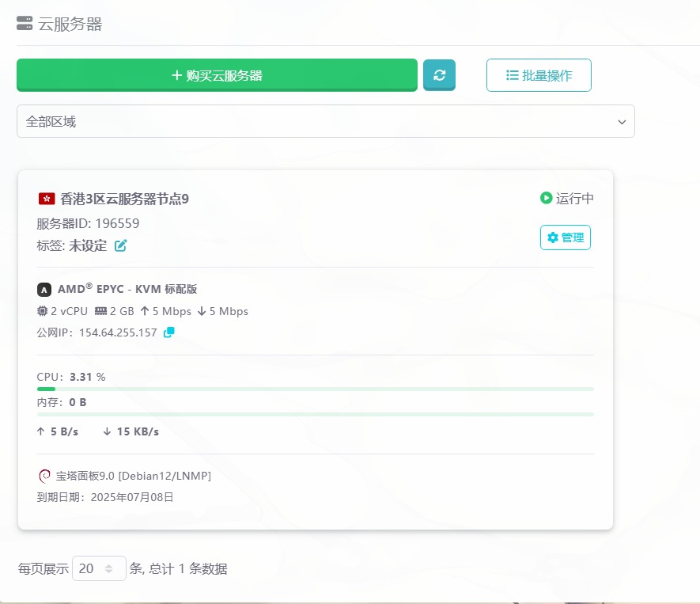Click the 15 KB/s download rate arrow
The image size is (700, 604).
[x=107, y=431]
